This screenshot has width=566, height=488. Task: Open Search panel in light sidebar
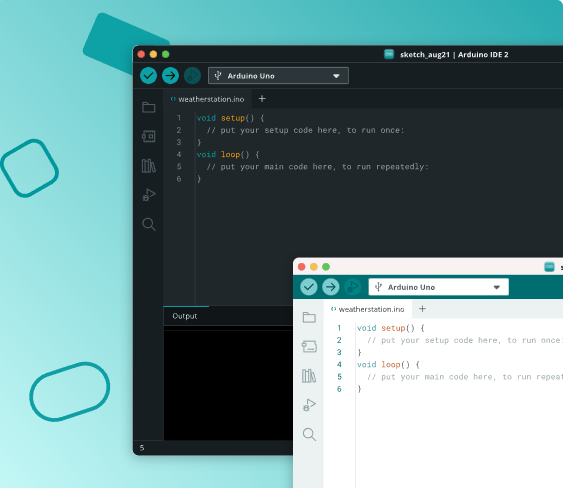pos(309,434)
